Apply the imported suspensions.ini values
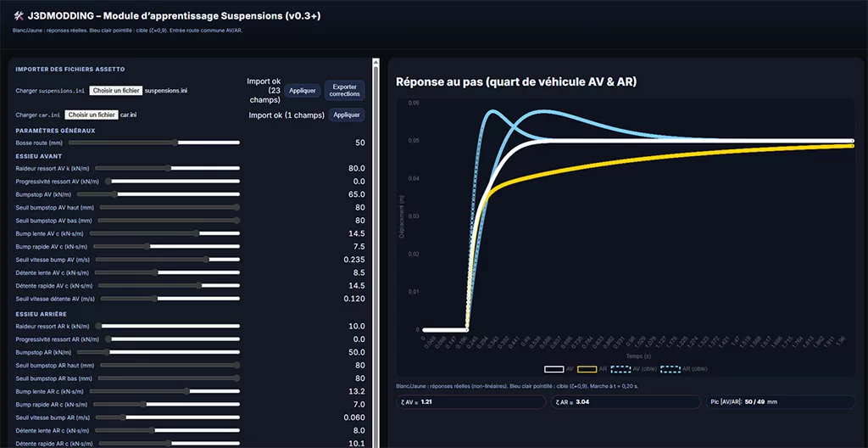 303,90
